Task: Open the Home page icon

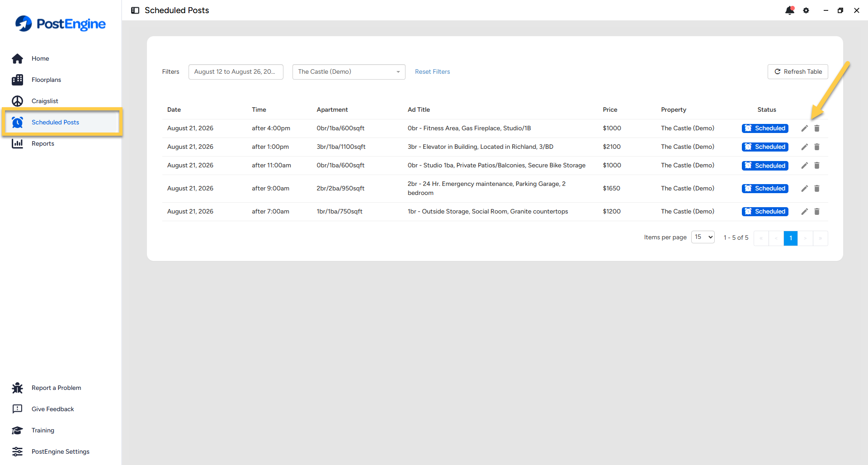Action: pyautogui.click(x=17, y=58)
